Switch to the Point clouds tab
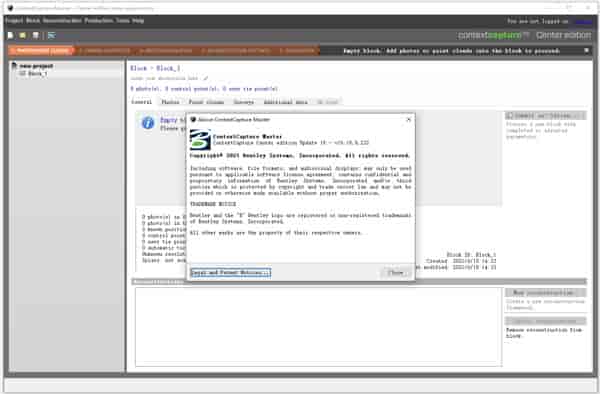This screenshot has width=600, height=394. pos(206,102)
